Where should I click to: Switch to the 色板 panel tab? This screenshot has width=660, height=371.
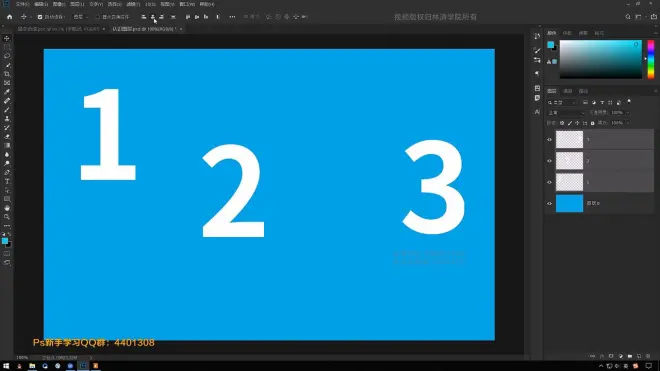tap(567, 33)
